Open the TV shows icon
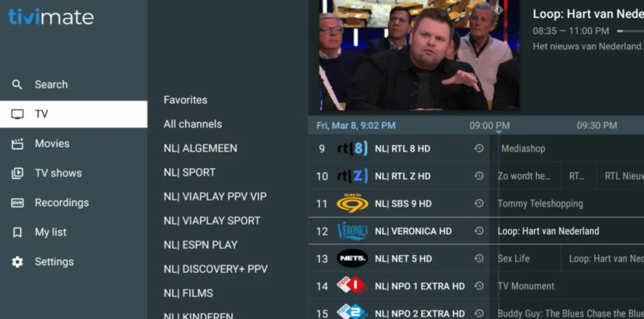Image resolution: width=644 pixels, height=319 pixels. 17,173
